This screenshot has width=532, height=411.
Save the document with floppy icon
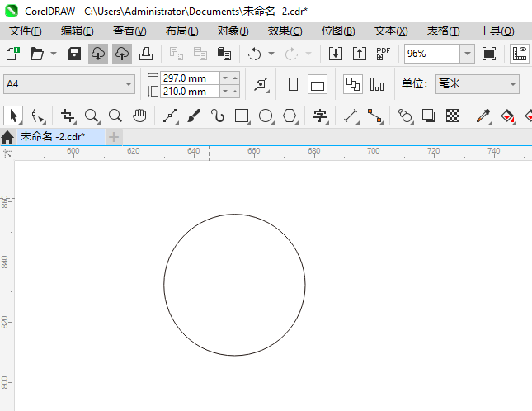74,54
